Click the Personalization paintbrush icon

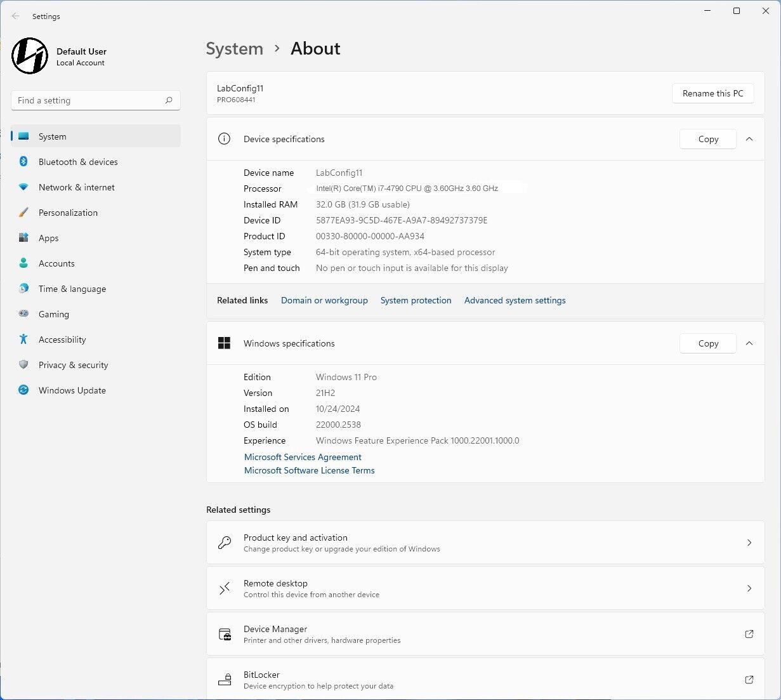point(23,213)
